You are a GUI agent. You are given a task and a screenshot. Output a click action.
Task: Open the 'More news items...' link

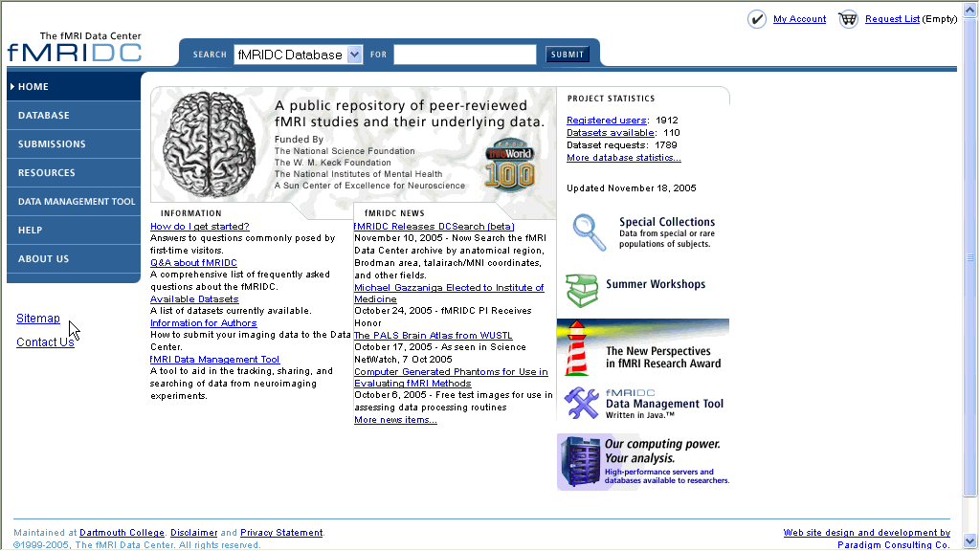point(395,420)
